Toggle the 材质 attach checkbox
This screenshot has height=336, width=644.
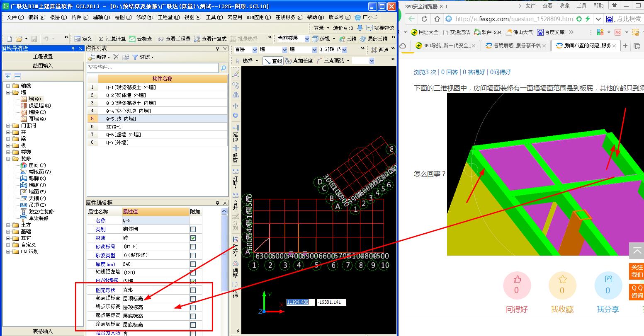193,238
